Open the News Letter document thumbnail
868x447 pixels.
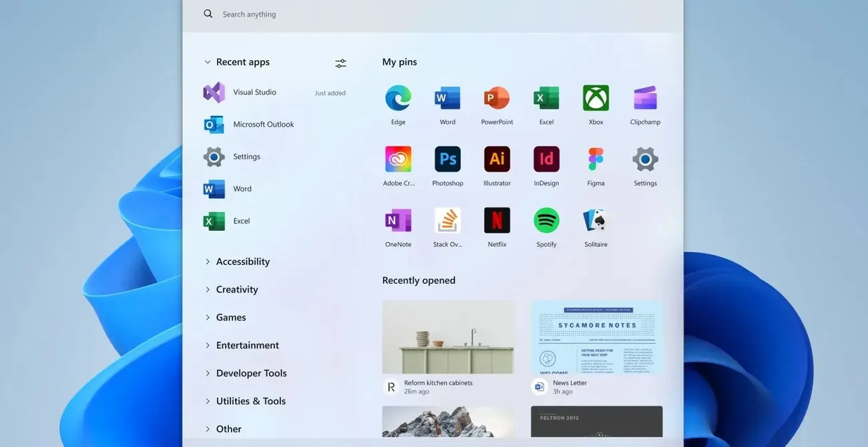click(x=596, y=337)
